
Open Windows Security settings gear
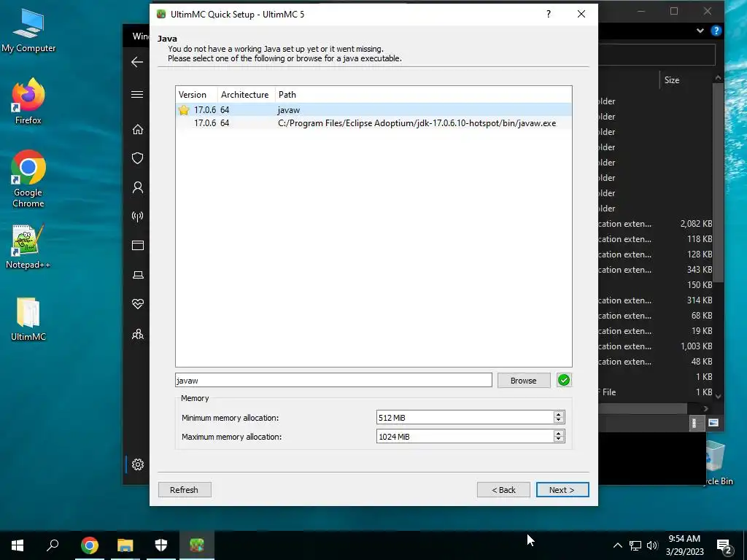point(138,464)
